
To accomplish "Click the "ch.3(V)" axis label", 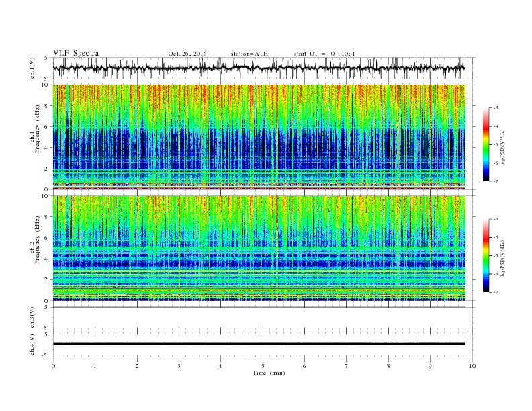I will coord(32,318).
